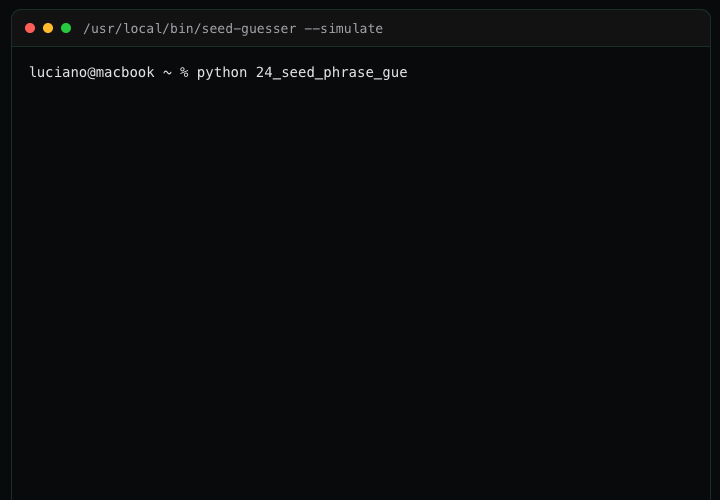Place cursor just after the typed command
This screenshot has height=500, width=720.
click(x=409, y=72)
